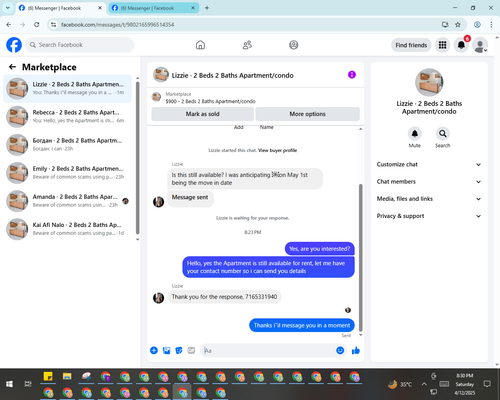Expand Chat members section

(429, 182)
